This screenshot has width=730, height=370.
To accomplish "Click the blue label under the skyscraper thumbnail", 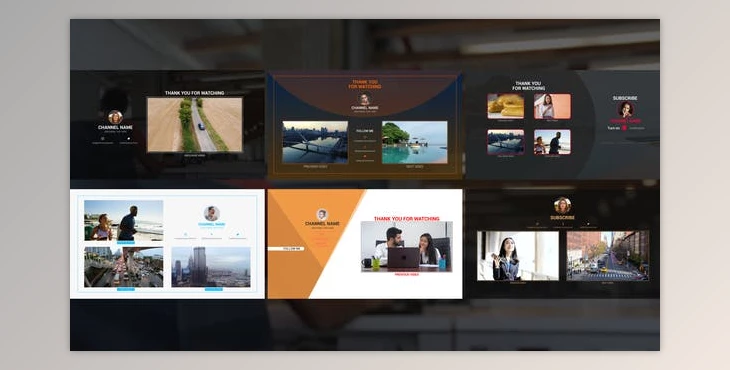I will coord(213,289).
